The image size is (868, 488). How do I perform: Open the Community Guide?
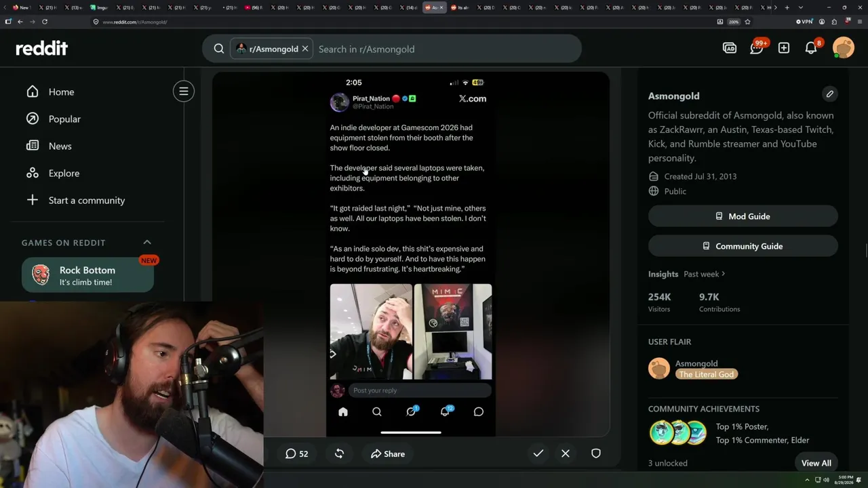click(743, 246)
